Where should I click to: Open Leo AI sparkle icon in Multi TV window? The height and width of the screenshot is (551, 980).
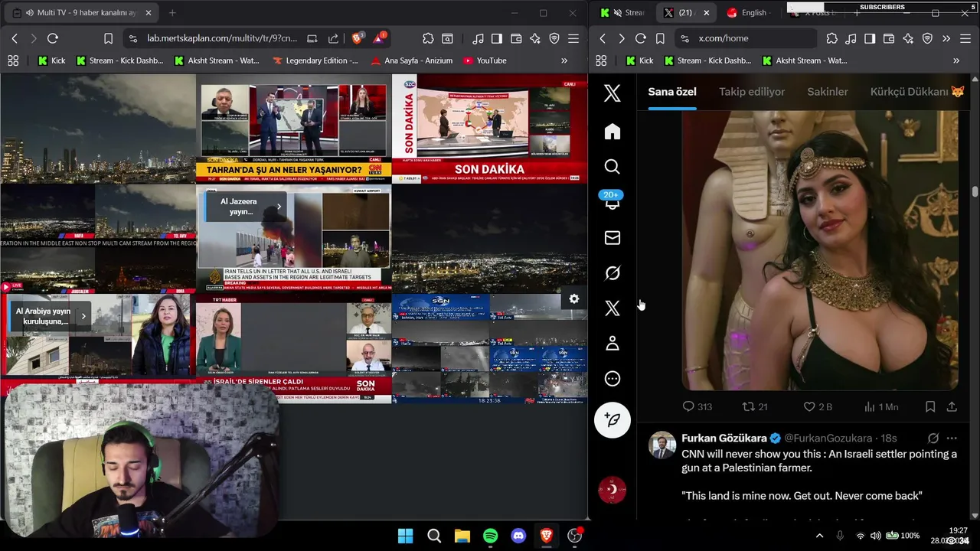[535, 38]
